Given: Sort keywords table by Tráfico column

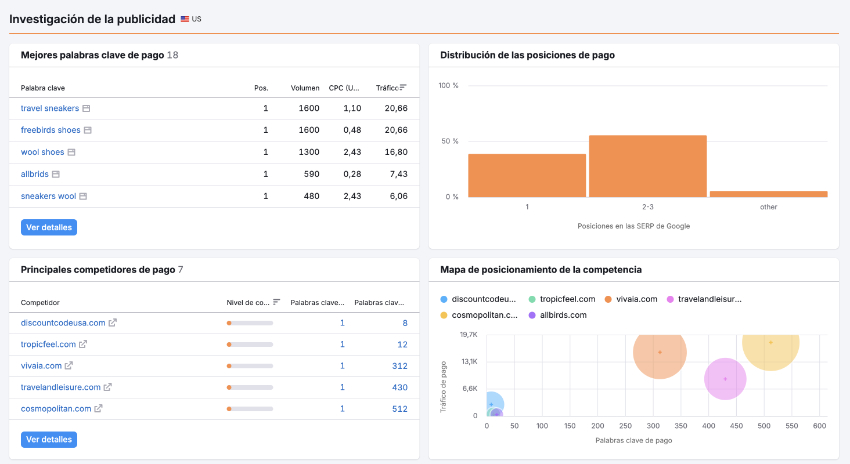Looking at the screenshot, I should tap(390, 87).
